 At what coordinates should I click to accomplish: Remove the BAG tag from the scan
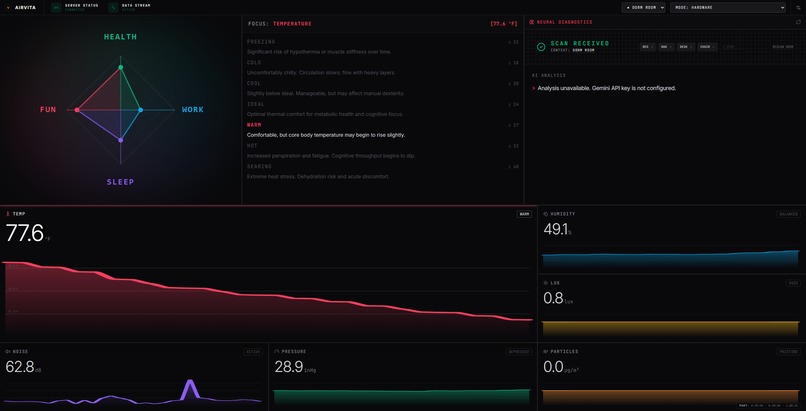[671, 47]
